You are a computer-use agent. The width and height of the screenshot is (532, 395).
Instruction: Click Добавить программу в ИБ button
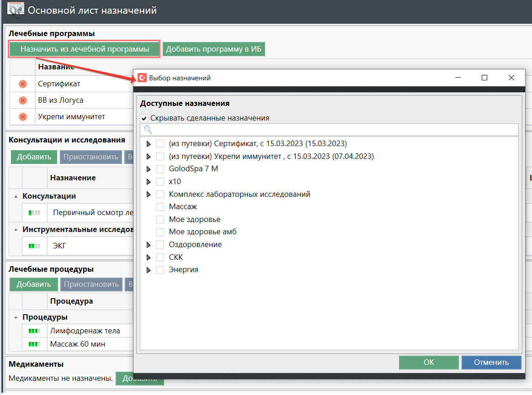click(213, 49)
